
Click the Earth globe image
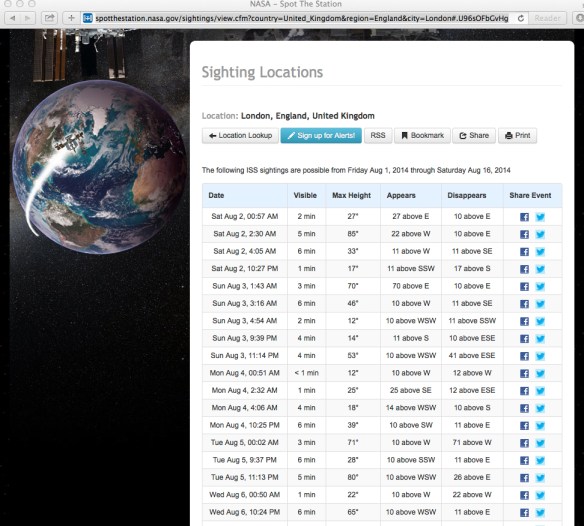(x=99, y=167)
